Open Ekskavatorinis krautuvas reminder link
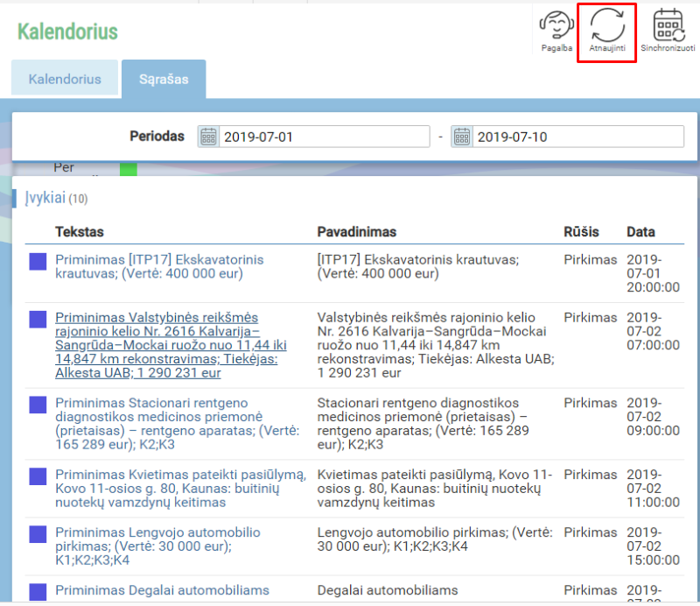Screen dimensions: 700x606 tap(159, 266)
